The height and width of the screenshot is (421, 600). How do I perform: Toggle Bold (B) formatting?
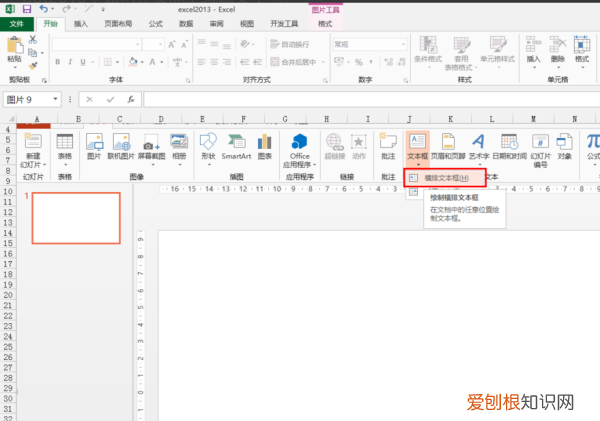(57, 62)
